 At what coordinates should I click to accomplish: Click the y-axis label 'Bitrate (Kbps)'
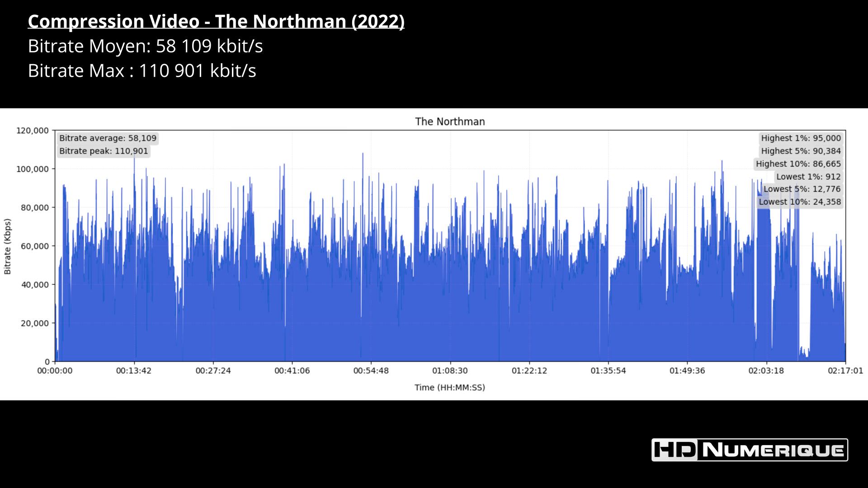point(7,247)
